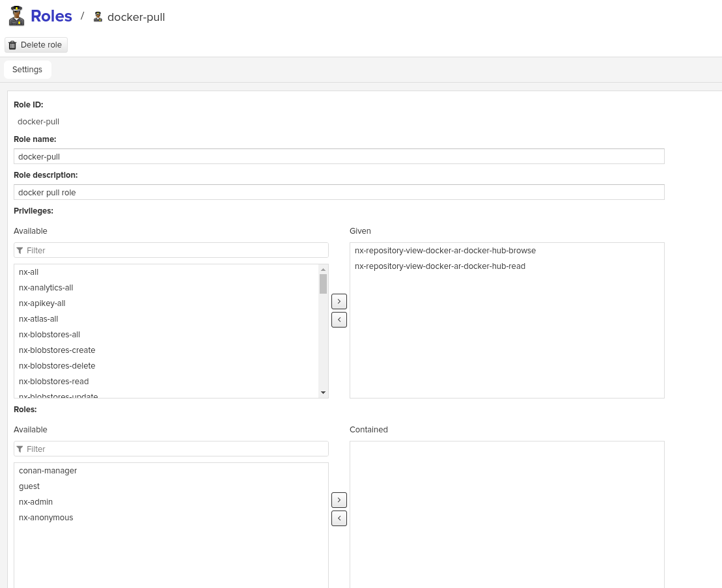This screenshot has width=722, height=588.
Task: Click right-arrow to move privilege to Given
Action: [x=339, y=301]
